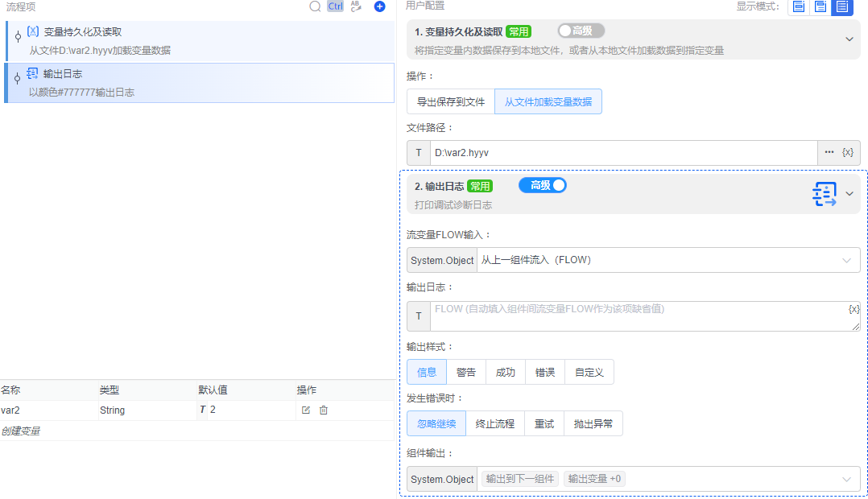The height and width of the screenshot is (499, 868).
Task: Select the 警告 output style tab
Action: coord(466,372)
